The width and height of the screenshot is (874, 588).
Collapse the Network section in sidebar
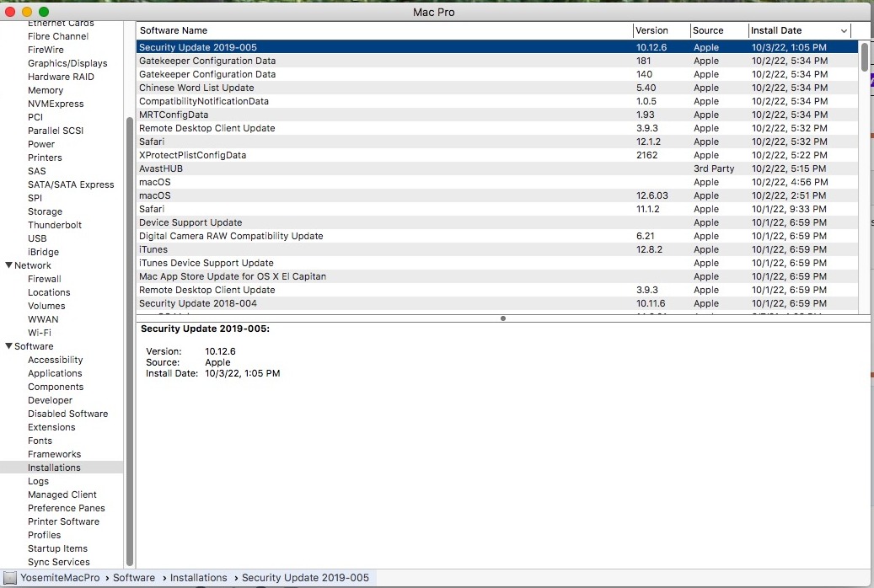pos(8,265)
